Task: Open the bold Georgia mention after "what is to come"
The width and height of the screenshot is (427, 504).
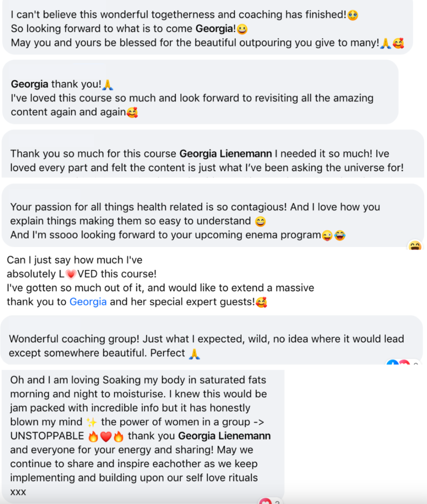Action: [x=215, y=29]
